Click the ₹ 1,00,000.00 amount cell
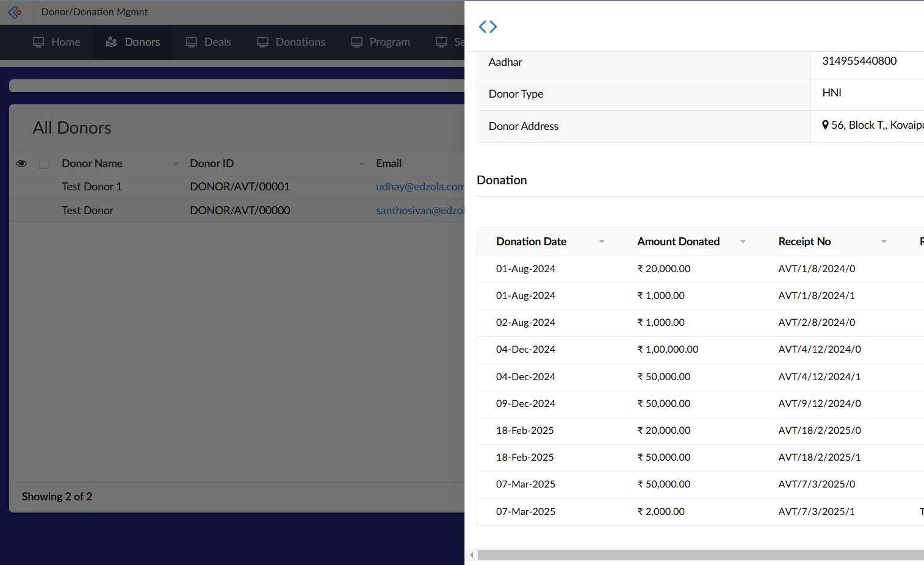This screenshot has width=924, height=565. (x=668, y=350)
